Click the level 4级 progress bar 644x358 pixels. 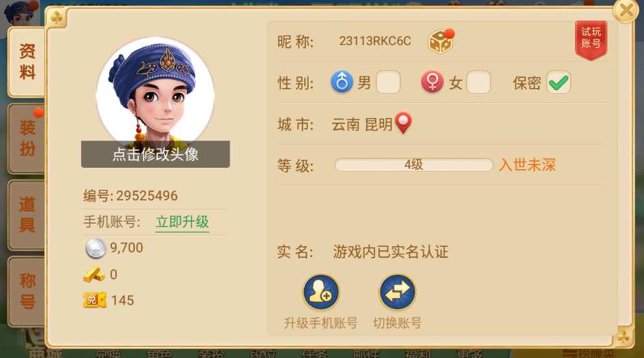point(414,165)
